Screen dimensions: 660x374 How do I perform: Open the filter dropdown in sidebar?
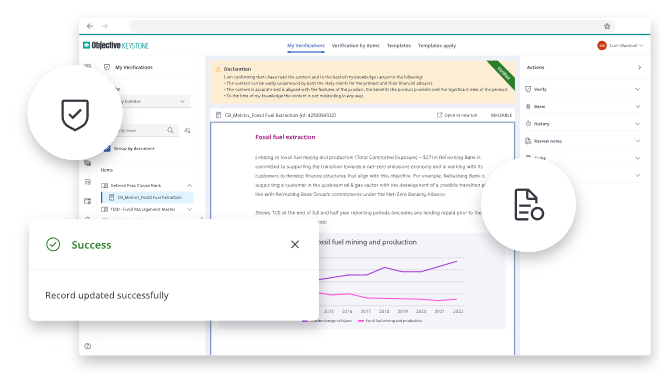(x=152, y=101)
